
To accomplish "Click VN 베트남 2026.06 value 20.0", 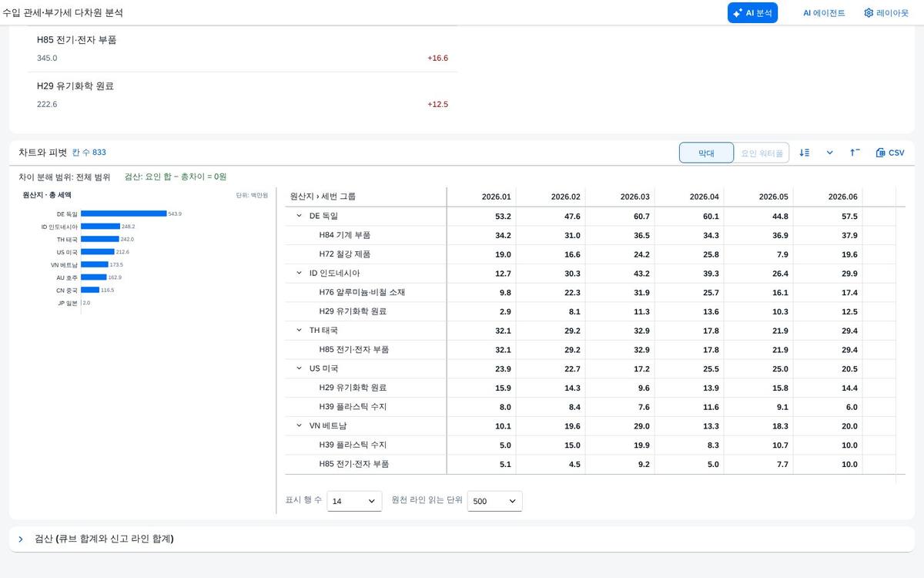I will (849, 426).
